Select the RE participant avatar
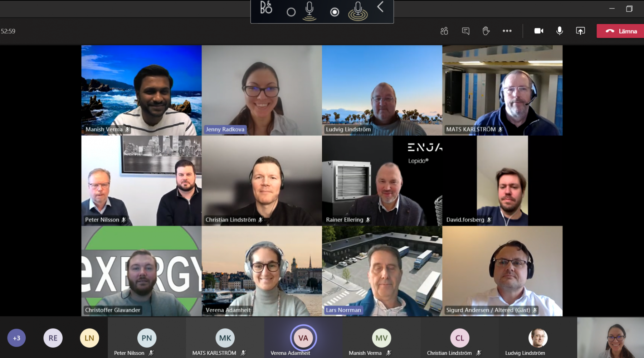The image size is (644, 358). [53, 338]
